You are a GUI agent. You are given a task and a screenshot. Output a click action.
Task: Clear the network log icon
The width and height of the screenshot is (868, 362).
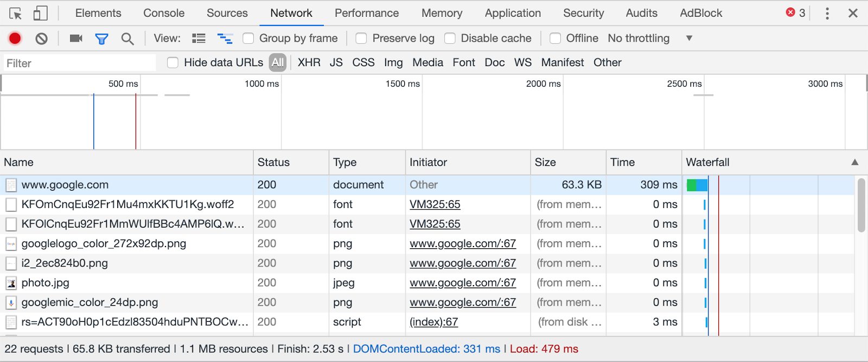[41, 38]
